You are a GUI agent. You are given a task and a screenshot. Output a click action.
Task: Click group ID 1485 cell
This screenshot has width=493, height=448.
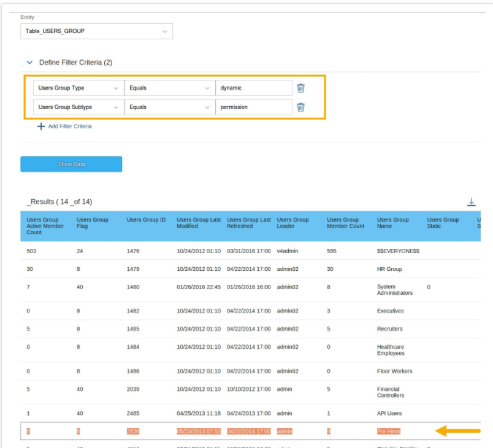(x=133, y=328)
